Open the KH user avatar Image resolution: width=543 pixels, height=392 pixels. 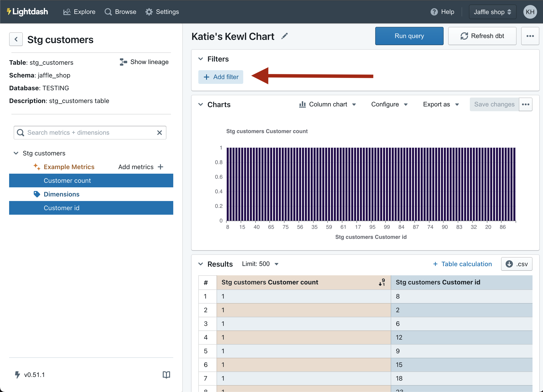(530, 12)
